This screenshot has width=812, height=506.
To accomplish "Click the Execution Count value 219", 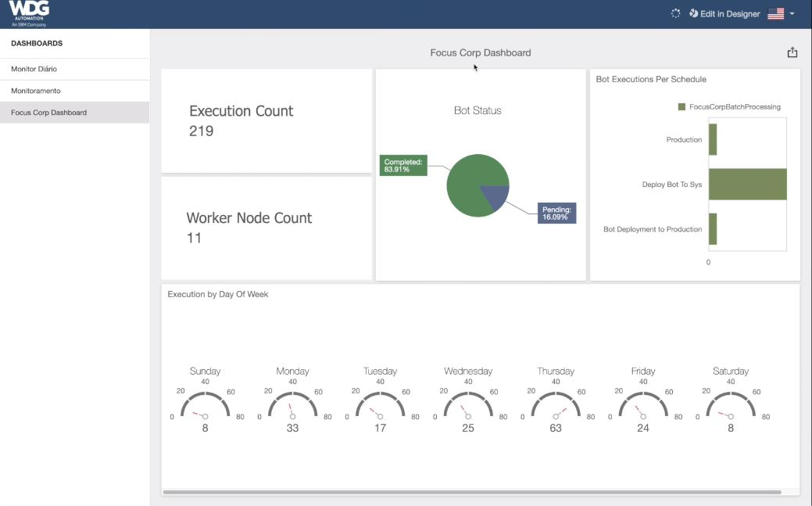I will tap(201, 131).
